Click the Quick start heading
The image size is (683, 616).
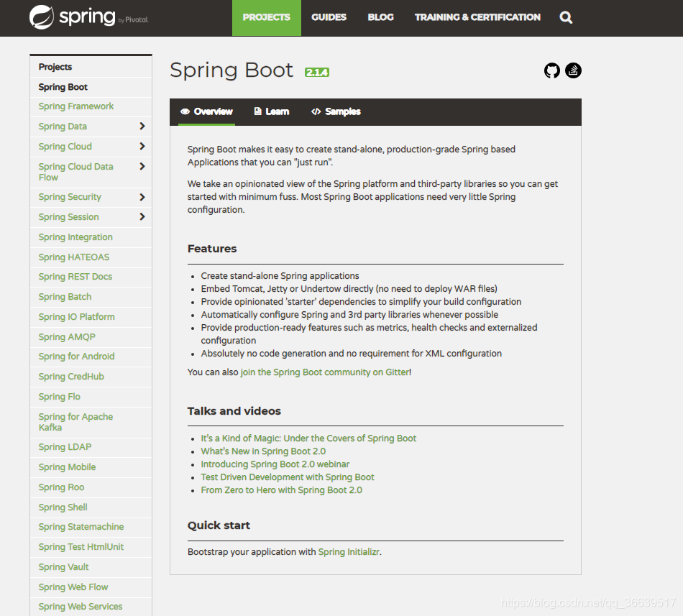[x=219, y=525]
